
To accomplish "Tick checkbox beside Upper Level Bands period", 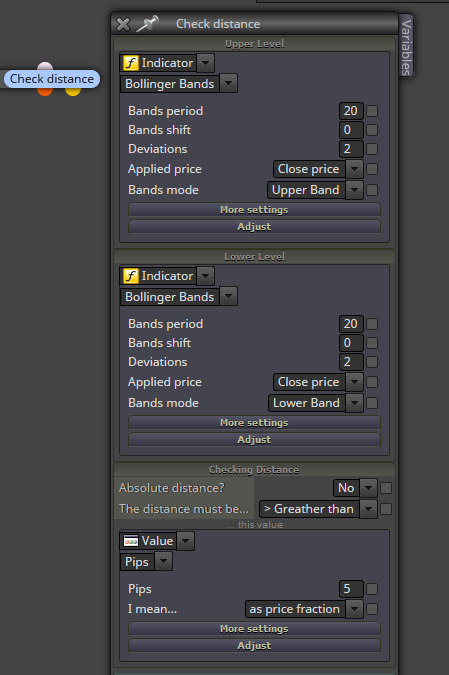I will coord(372,111).
